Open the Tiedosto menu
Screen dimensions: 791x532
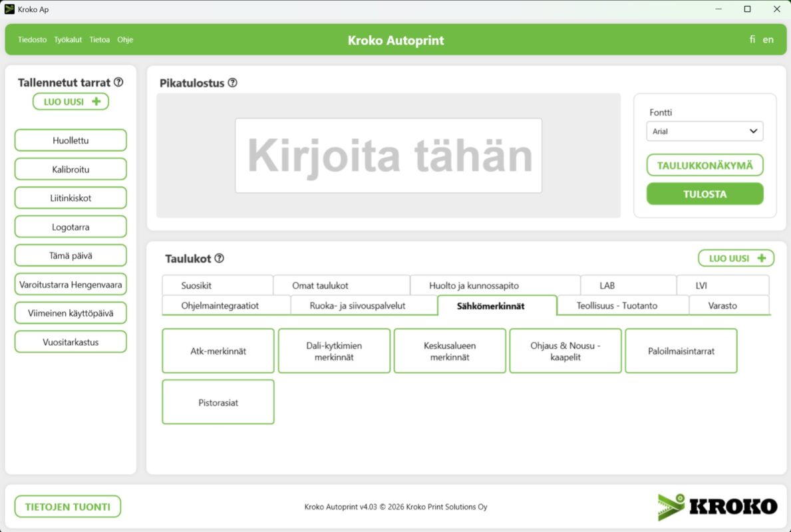[32, 40]
